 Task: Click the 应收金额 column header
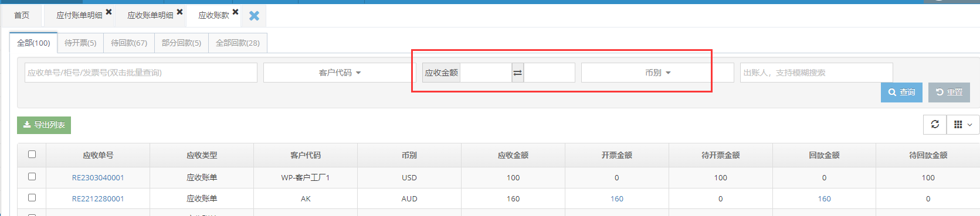tap(513, 155)
